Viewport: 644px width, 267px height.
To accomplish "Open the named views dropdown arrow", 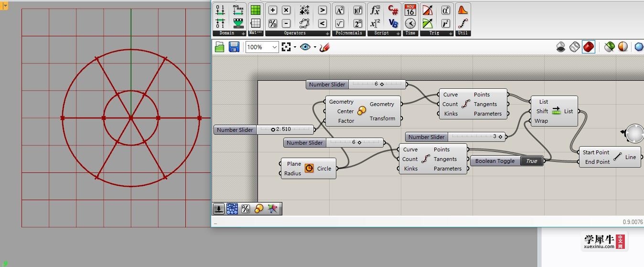I will click(315, 47).
